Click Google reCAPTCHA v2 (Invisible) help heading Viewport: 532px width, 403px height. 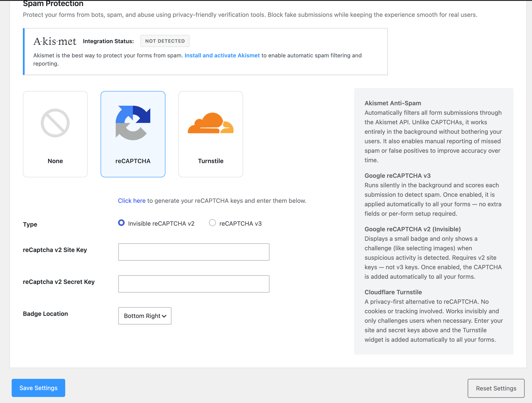(x=413, y=229)
